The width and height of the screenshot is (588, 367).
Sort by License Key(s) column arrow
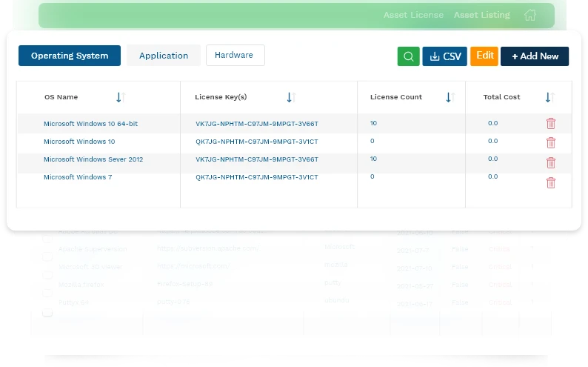pos(291,97)
